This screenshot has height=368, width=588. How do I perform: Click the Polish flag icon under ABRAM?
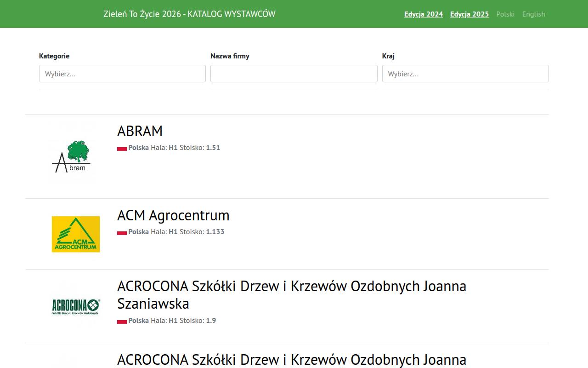pos(122,148)
